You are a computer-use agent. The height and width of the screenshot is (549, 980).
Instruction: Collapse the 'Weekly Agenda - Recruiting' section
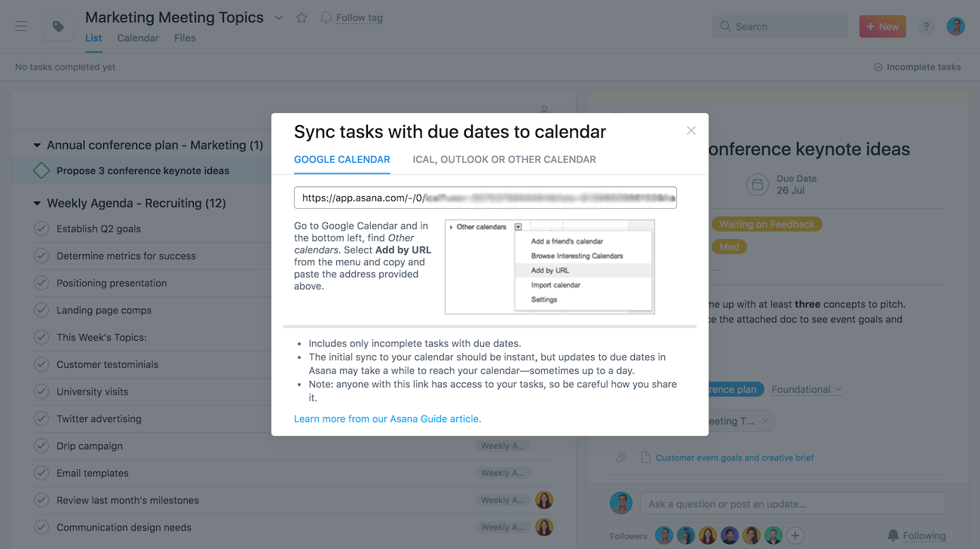coord(36,203)
